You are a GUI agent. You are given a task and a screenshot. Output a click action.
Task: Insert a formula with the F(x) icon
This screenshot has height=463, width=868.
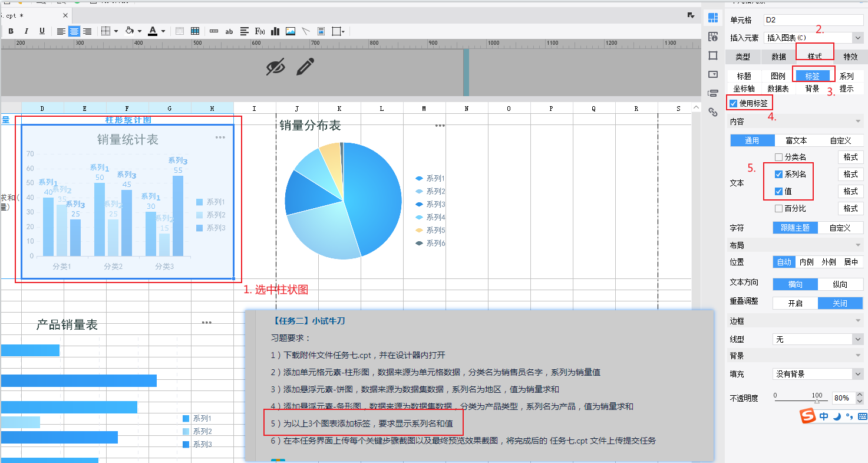[260, 31]
